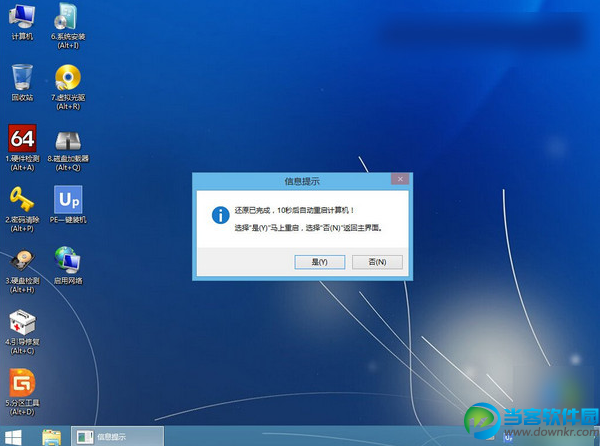The width and height of the screenshot is (600, 446).
Task: Open File Explorer from the taskbar
Action: click(x=51, y=437)
